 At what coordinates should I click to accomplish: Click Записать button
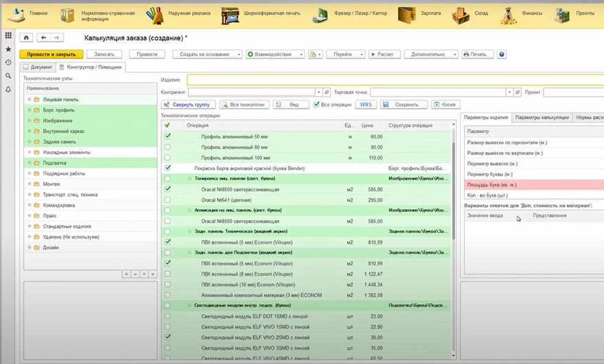click(104, 54)
